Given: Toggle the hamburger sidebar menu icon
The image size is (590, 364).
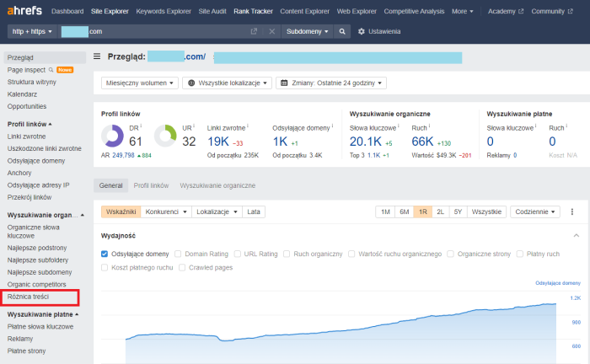Looking at the screenshot, I should (x=97, y=56).
